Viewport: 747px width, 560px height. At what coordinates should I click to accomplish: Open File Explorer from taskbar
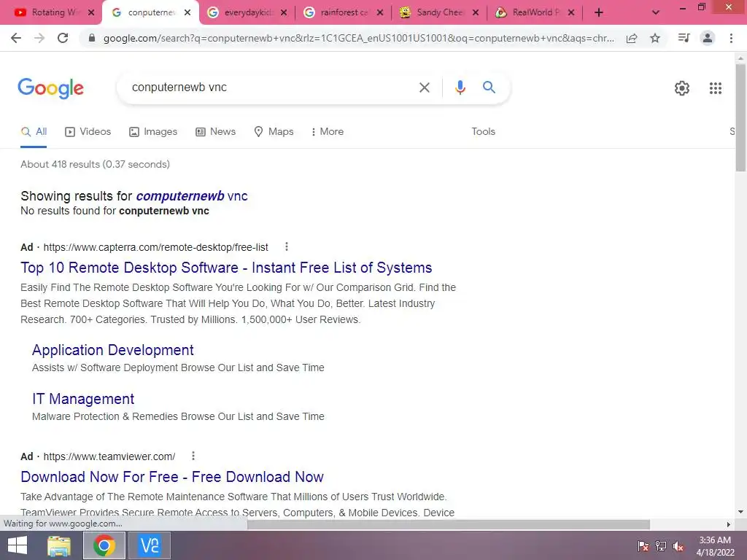[59, 545]
